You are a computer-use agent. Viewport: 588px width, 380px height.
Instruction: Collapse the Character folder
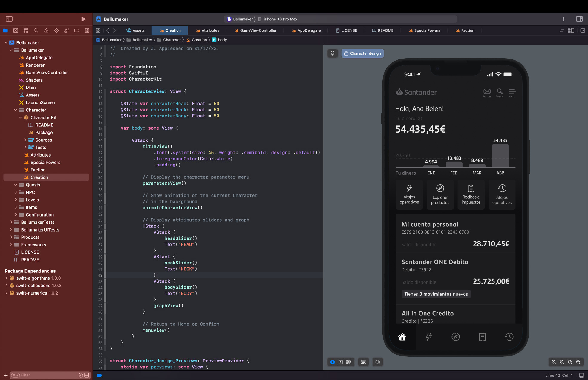tap(16, 110)
